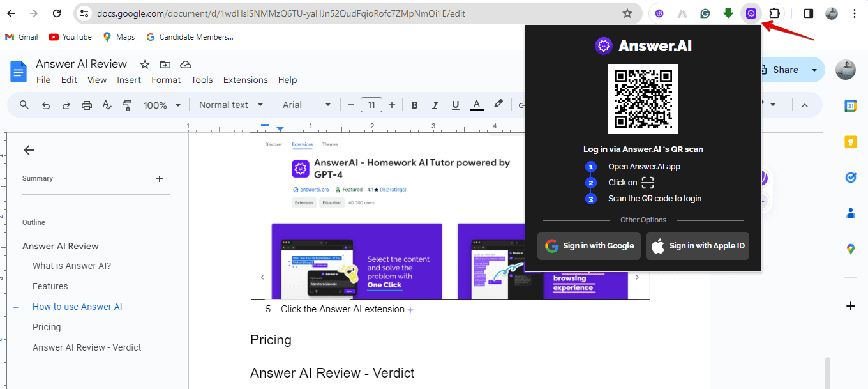Click the document search icon
The width and height of the screenshot is (868, 389).
24,105
